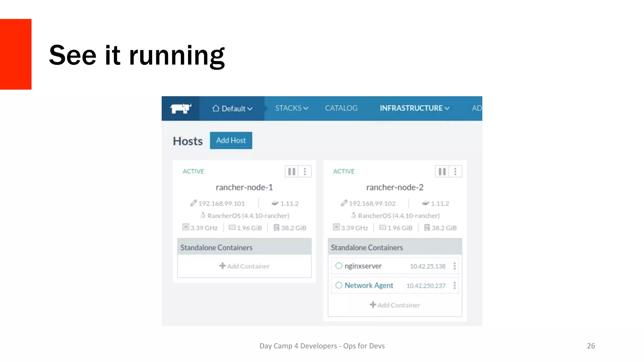Pause rancher-node-2 host

coord(442,172)
